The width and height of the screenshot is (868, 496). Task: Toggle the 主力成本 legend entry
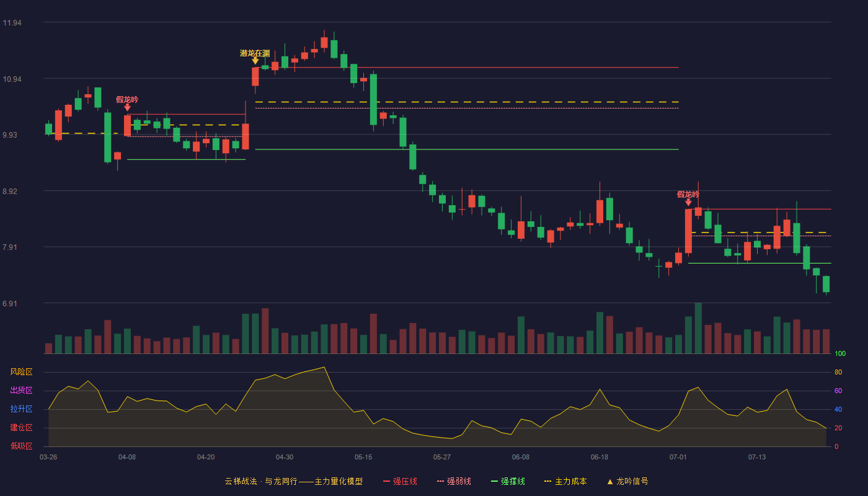pos(565,481)
